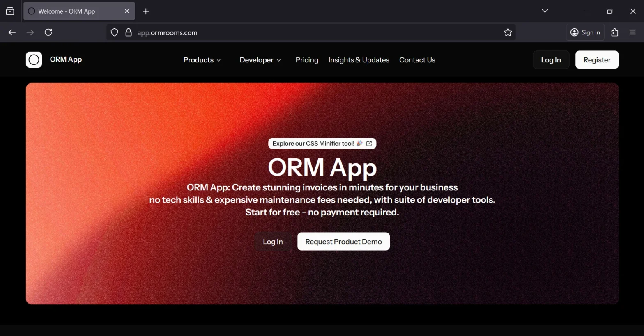Viewport: 644px width, 336px height.
Task: Click the padlock site security icon
Action: (x=129, y=32)
